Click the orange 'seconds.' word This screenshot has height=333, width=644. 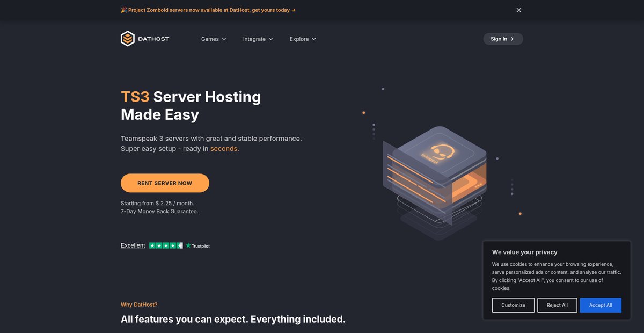(224, 149)
